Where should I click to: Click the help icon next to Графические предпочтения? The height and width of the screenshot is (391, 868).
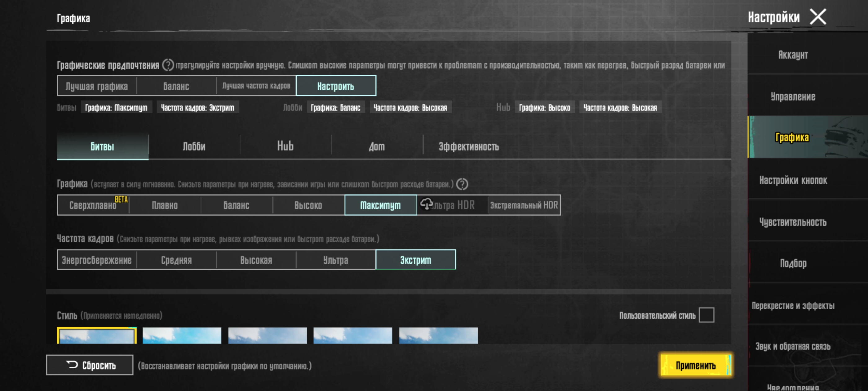[168, 65]
